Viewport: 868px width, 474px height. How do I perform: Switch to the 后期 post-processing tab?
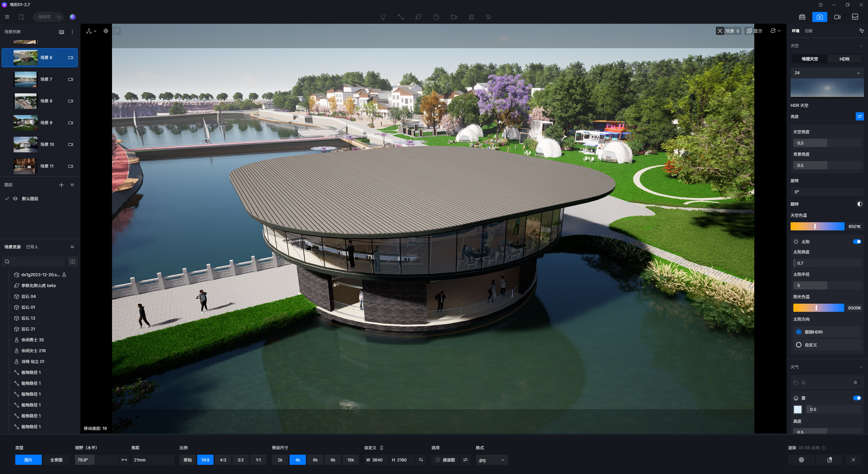[809, 31]
